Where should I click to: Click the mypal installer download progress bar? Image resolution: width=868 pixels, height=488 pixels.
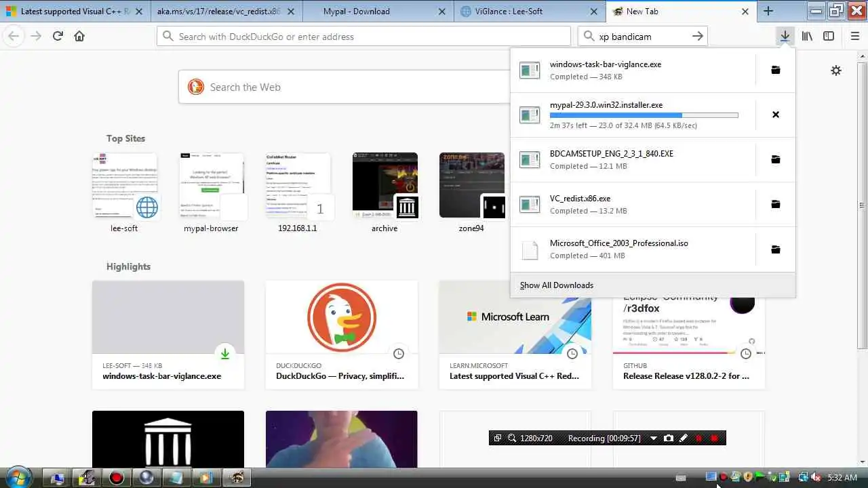(644, 115)
